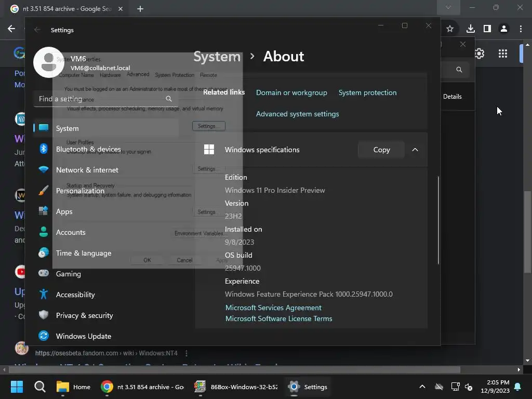532x399 pixels.
Task: Open Domain or workgroup link
Action: click(291, 92)
